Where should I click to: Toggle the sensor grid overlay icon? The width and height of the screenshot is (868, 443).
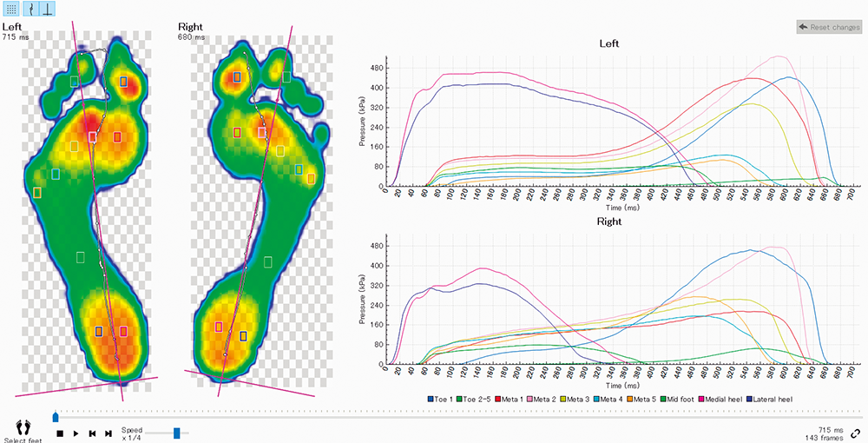pyautogui.click(x=12, y=10)
